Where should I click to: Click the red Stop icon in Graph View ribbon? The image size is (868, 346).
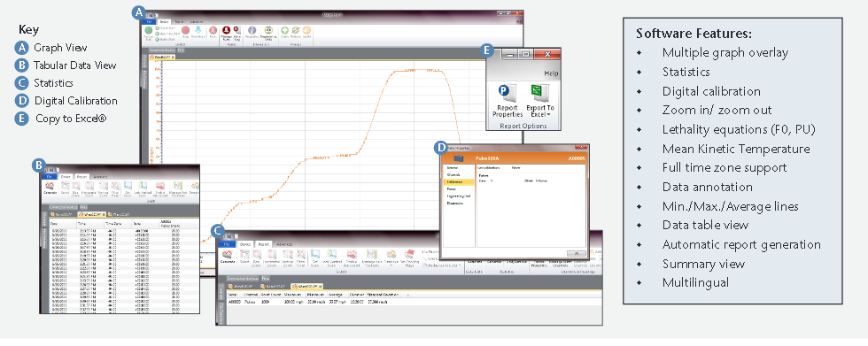point(185,30)
